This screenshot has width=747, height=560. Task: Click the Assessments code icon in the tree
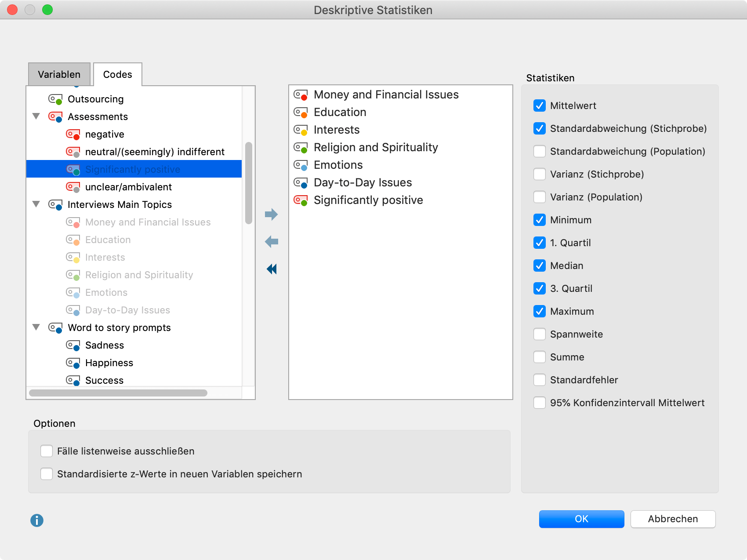55,117
